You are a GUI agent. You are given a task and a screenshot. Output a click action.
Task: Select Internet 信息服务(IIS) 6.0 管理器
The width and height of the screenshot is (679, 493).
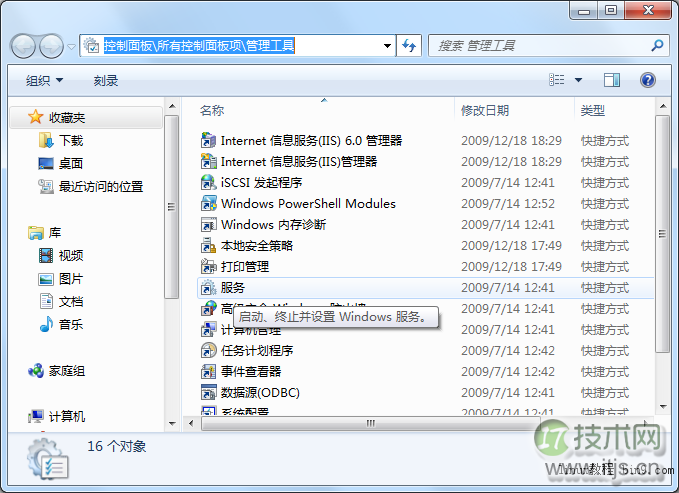311,140
